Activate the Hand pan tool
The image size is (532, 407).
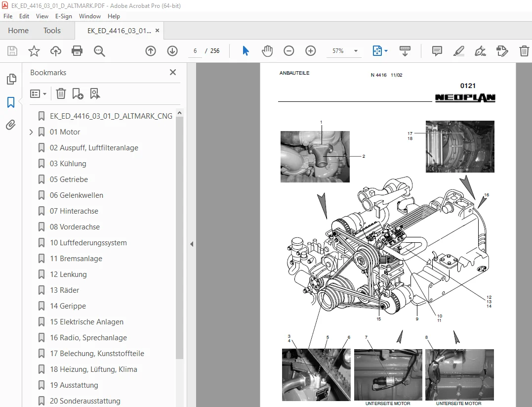pos(267,51)
